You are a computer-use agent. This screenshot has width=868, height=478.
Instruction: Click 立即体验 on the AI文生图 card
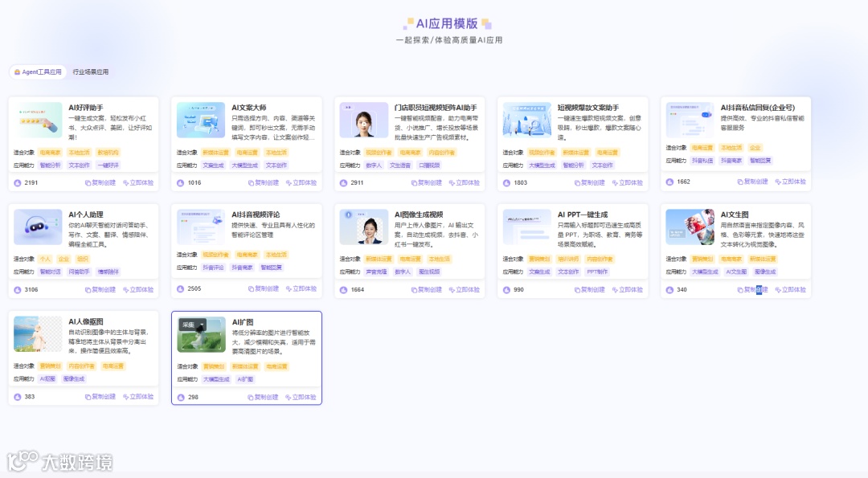[791, 289]
